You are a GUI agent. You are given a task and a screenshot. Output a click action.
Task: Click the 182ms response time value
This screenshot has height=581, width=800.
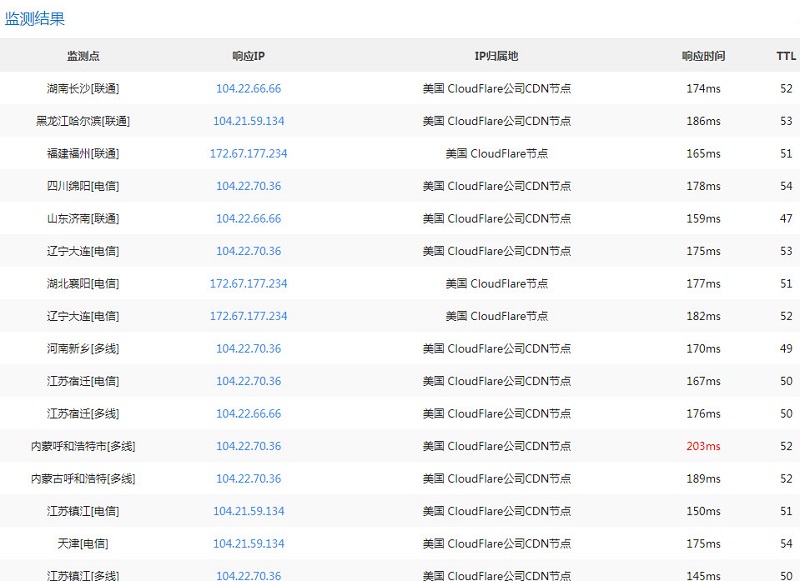(704, 316)
